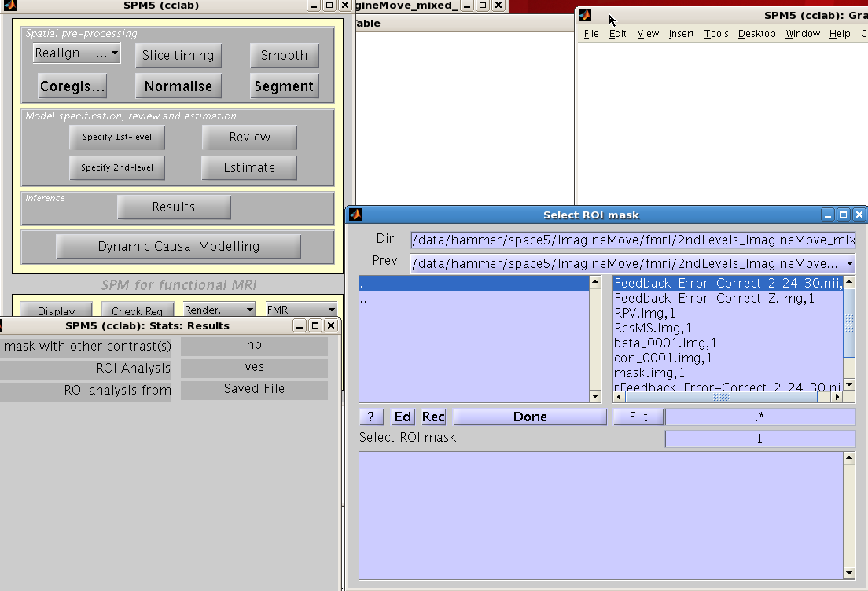Open View menu in Graphics window
The height and width of the screenshot is (591, 868).
point(648,34)
